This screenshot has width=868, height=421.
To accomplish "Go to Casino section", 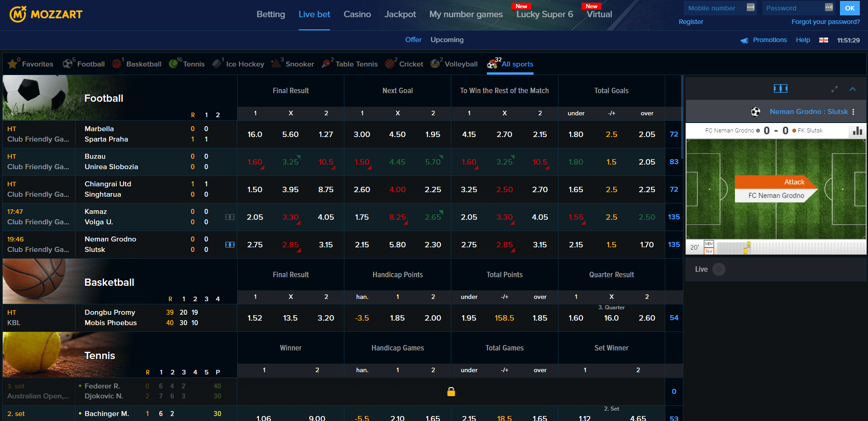I will [x=357, y=14].
